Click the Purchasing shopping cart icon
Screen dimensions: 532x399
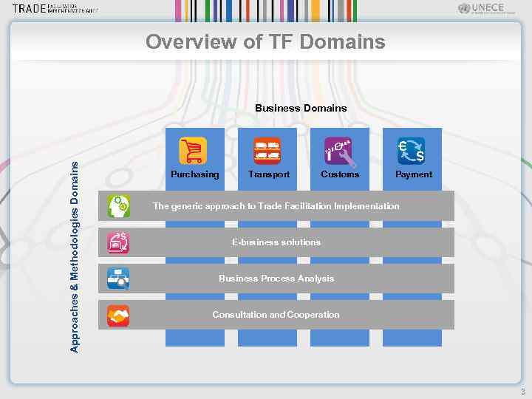point(193,150)
